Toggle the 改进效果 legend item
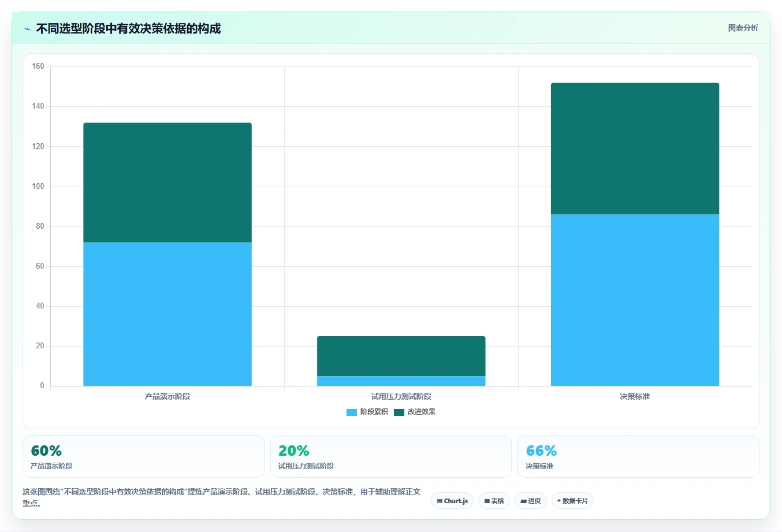 tap(415, 412)
